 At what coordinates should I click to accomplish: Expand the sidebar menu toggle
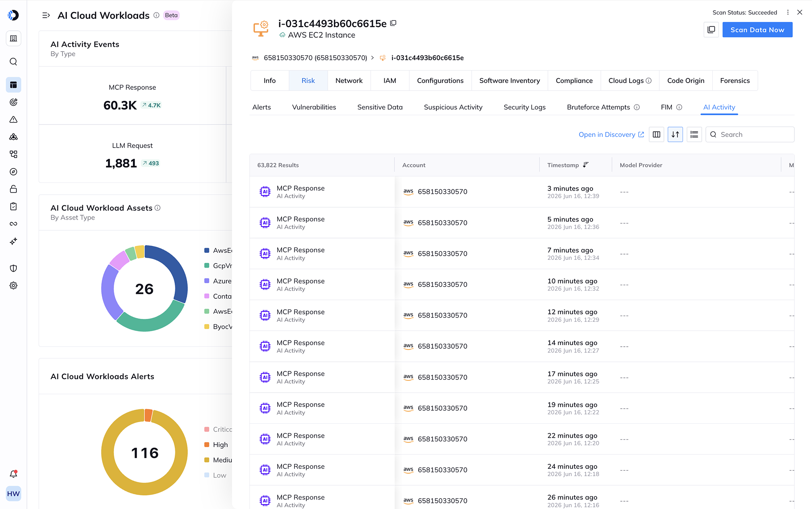click(46, 15)
